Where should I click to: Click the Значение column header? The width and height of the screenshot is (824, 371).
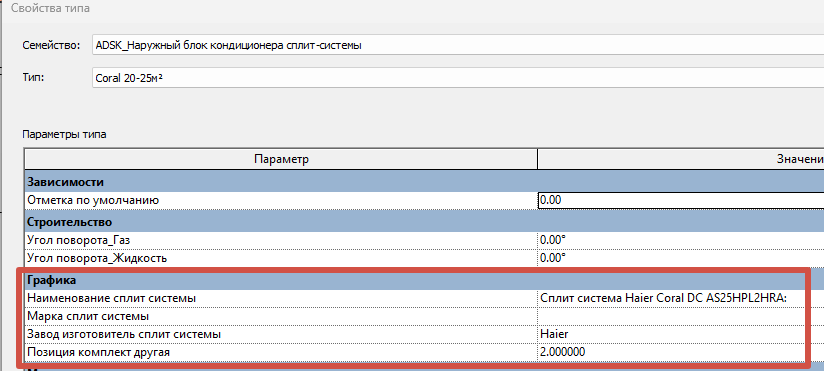[x=681, y=159]
